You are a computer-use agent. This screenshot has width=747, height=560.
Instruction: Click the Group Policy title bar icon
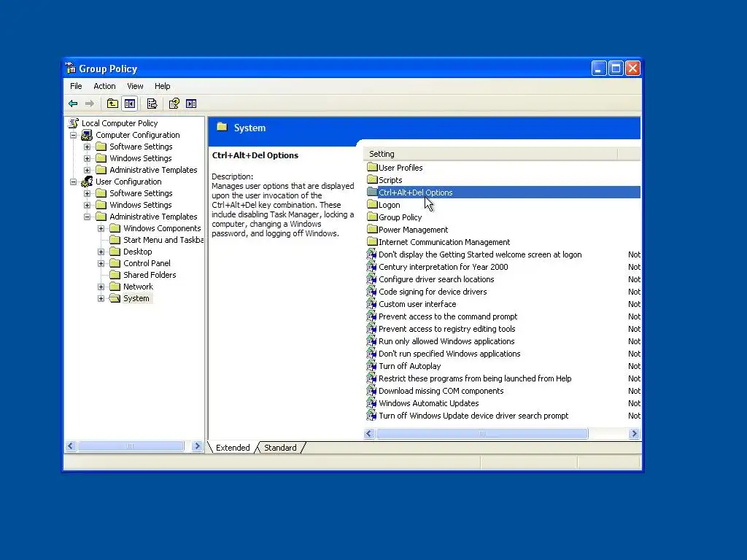pos(71,68)
